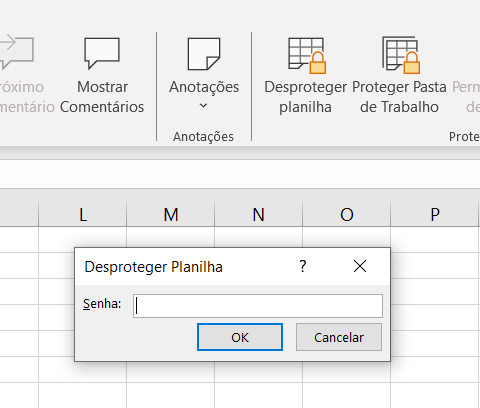Click OK in the password dialog
This screenshot has width=480, height=408.
coord(240,337)
